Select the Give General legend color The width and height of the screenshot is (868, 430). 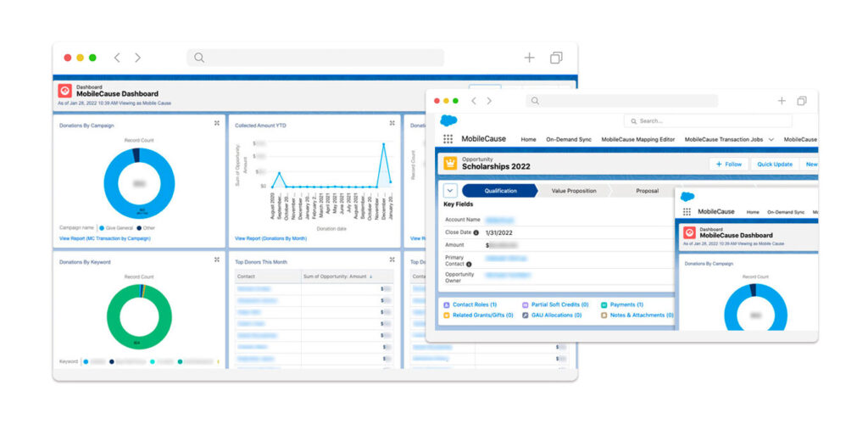pyautogui.click(x=102, y=228)
